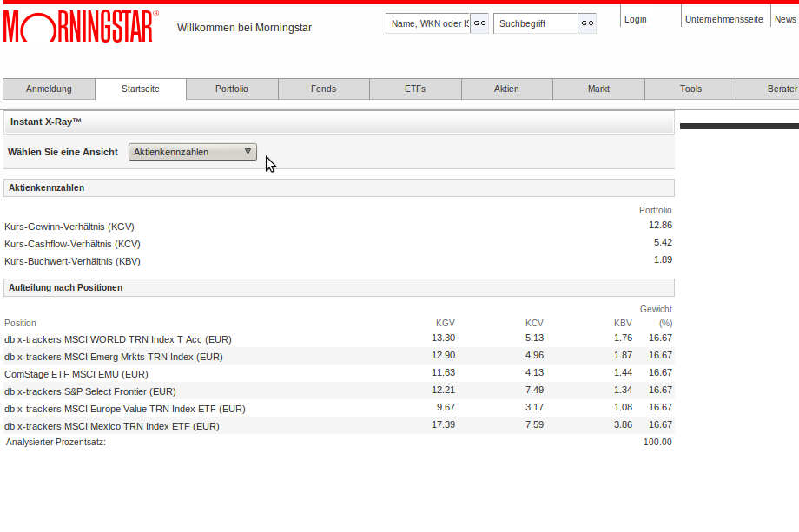Select the Aktien tab
This screenshot has height=532, width=799.
[506, 89]
